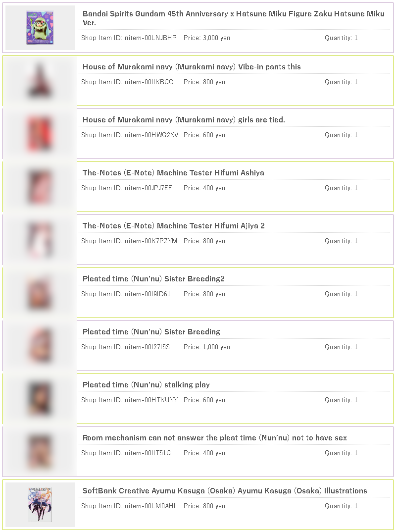Click the Room mechanism can not answer title
Image resolution: width=396 pixels, height=532 pixels.
pyautogui.click(x=215, y=438)
